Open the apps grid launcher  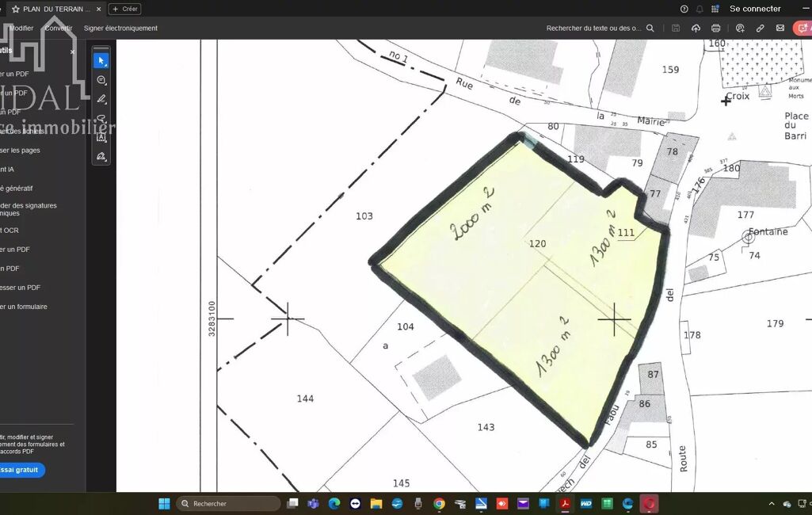pos(715,9)
